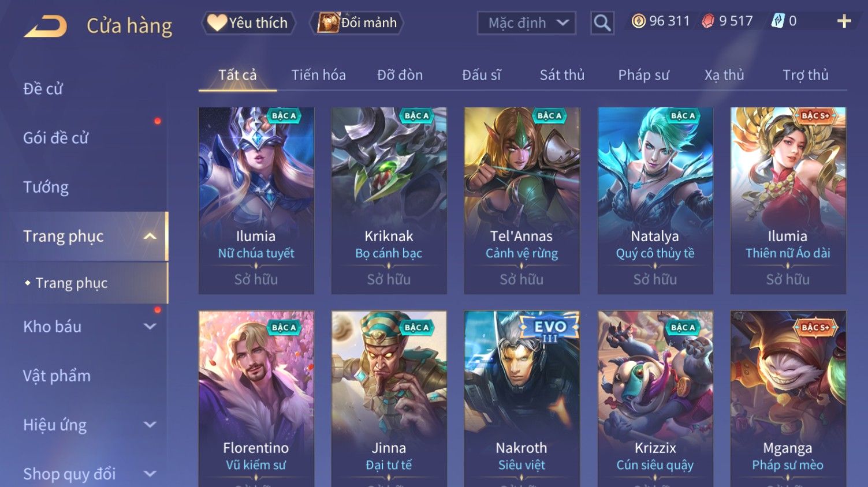Collapse the Trang phục sidebar section
Viewport: 868px width, 487px height.
pyautogui.click(x=150, y=236)
